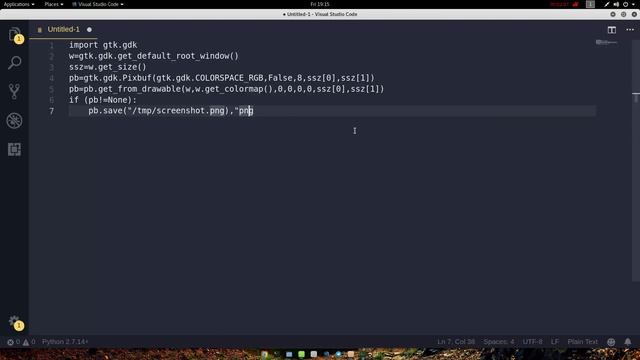Image resolution: width=640 pixels, height=360 pixels.
Task: Open the Extensions view
Action: click(15, 149)
